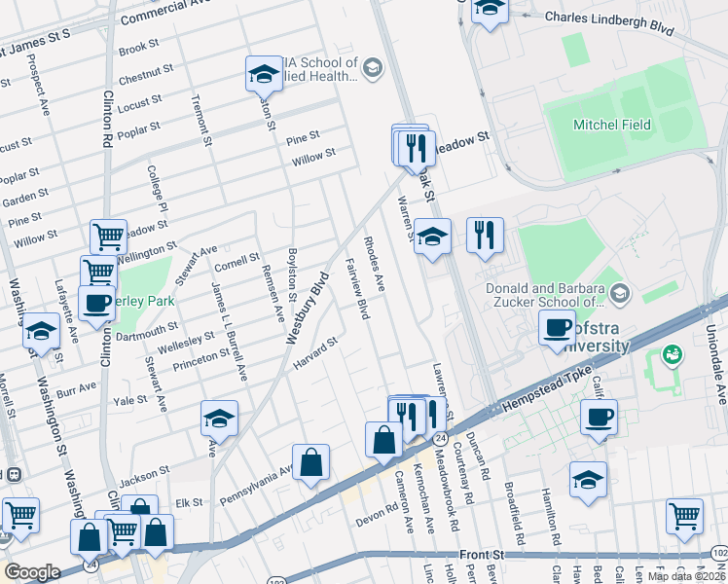
Task: Open the restaurant marker beside Oak St school marker
Action: (x=485, y=237)
